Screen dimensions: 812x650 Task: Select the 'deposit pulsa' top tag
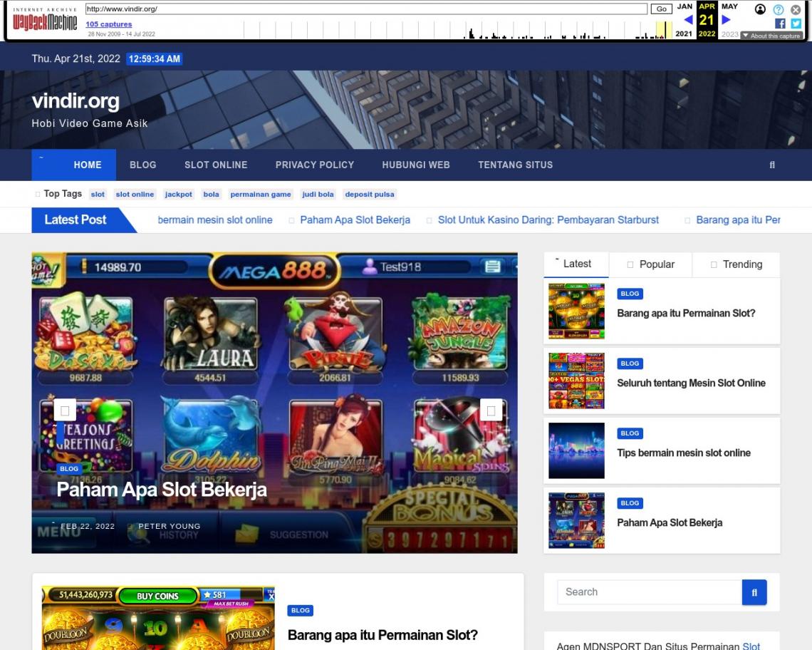(x=370, y=195)
